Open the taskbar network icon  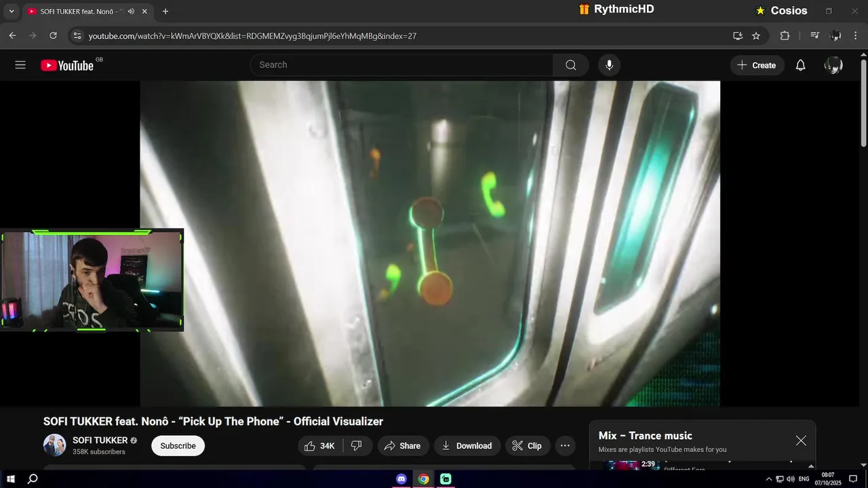tap(780, 479)
